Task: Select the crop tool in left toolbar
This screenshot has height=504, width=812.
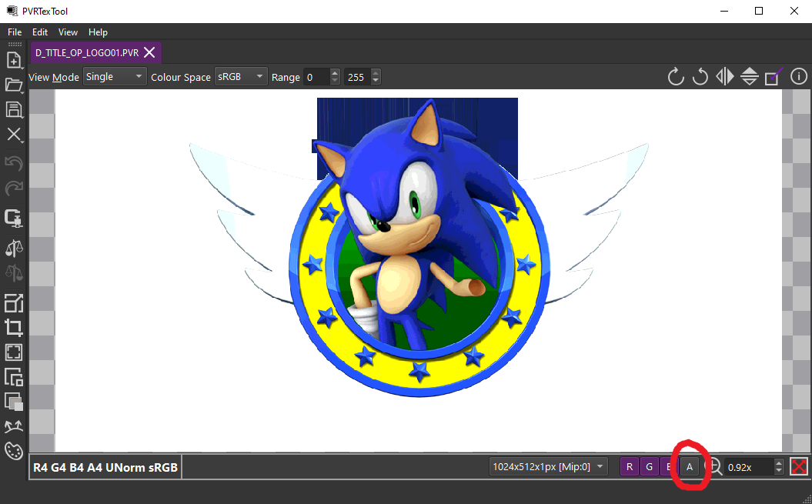Action: tap(14, 328)
